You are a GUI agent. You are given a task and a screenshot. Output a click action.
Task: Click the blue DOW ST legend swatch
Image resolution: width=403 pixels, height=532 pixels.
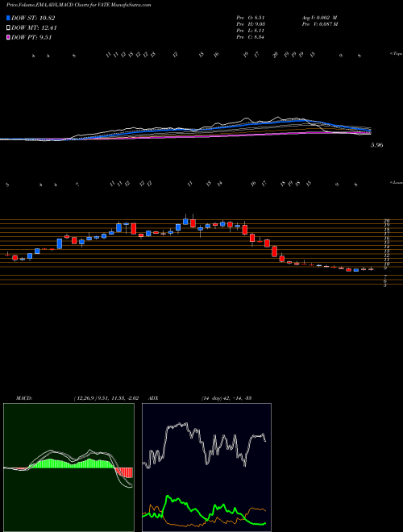coord(9,19)
